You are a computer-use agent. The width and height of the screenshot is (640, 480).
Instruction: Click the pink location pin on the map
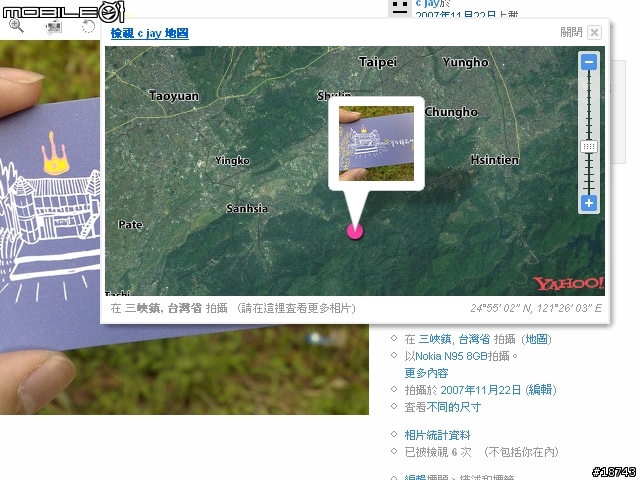(x=355, y=231)
